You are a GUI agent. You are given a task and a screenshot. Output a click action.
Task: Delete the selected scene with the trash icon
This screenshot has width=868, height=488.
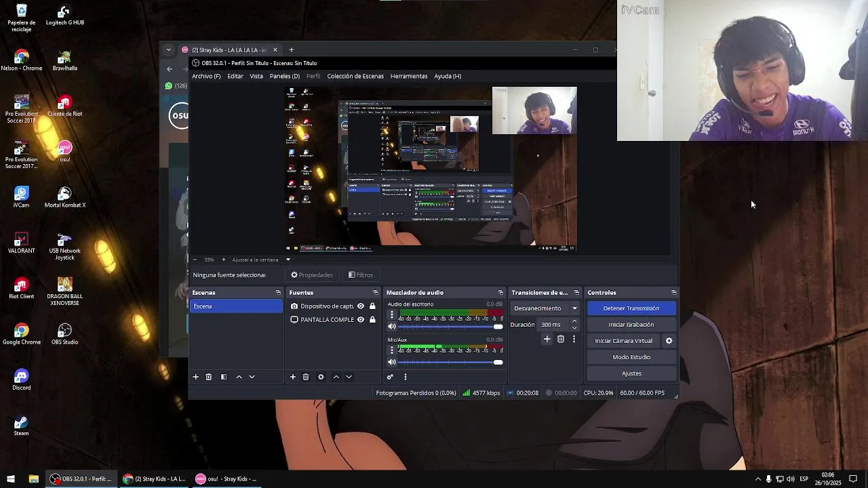[209, 377]
